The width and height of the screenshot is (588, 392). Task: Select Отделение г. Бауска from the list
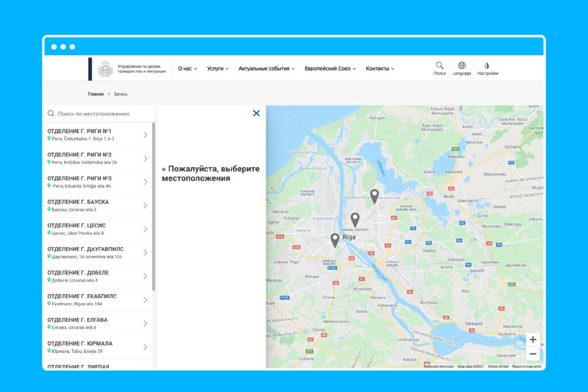click(98, 205)
